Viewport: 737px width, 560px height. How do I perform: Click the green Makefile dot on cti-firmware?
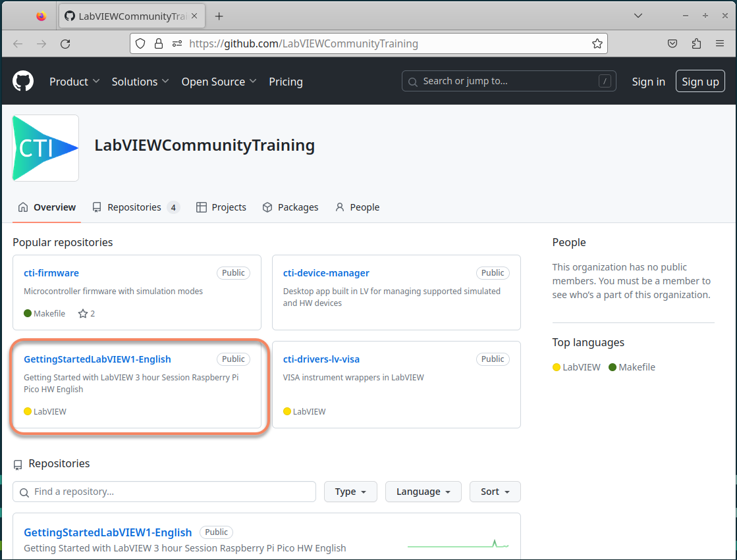(28, 313)
